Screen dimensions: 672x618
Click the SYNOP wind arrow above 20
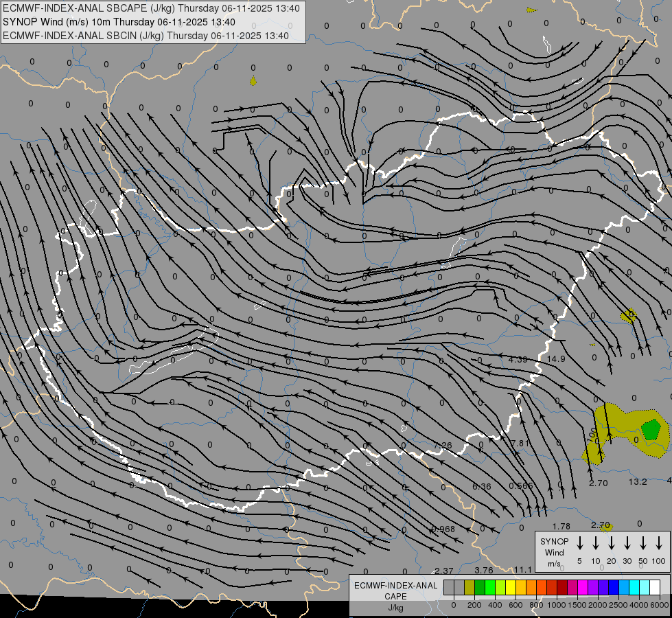click(x=612, y=543)
